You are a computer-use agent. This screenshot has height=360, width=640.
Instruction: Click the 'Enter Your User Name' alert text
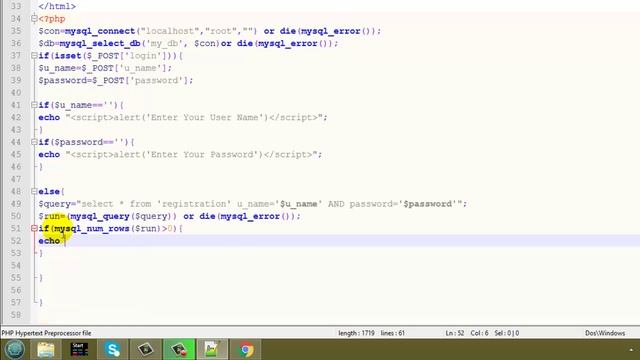coord(204,118)
